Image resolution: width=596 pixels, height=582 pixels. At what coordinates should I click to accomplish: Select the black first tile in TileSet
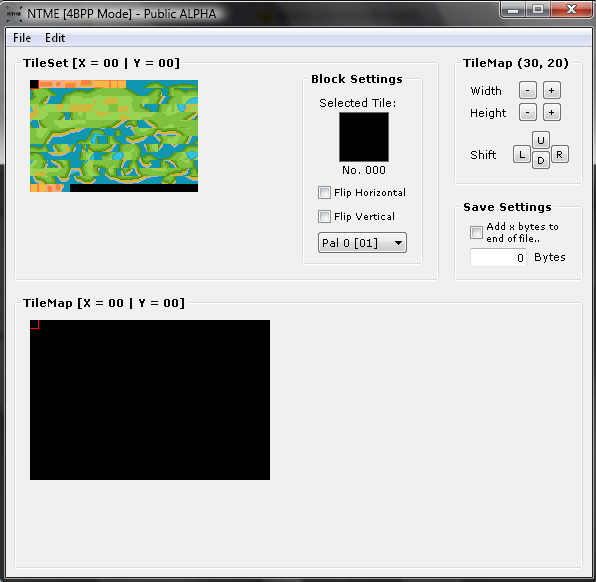[34, 84]
